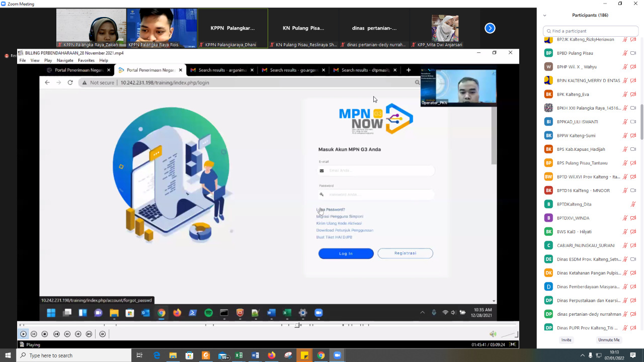Click the speaker mute icon in media player
Viewport: 644px width, 362px height.
tap(493, 334)
